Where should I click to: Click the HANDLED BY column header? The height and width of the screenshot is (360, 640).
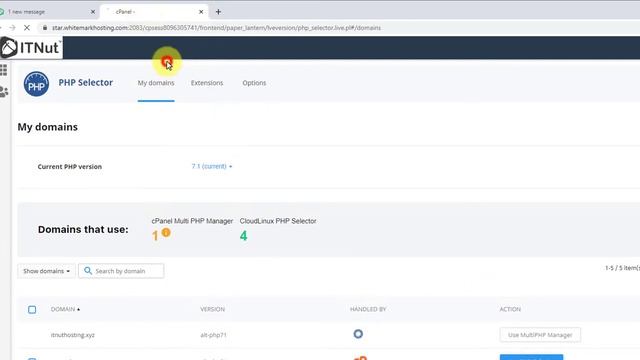(368, 309)
